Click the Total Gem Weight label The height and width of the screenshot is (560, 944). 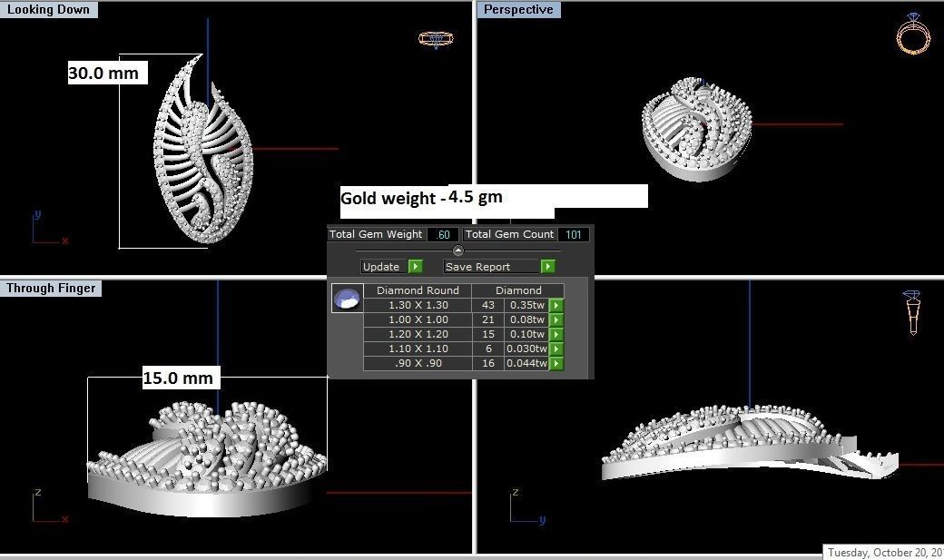coord(377,234)
